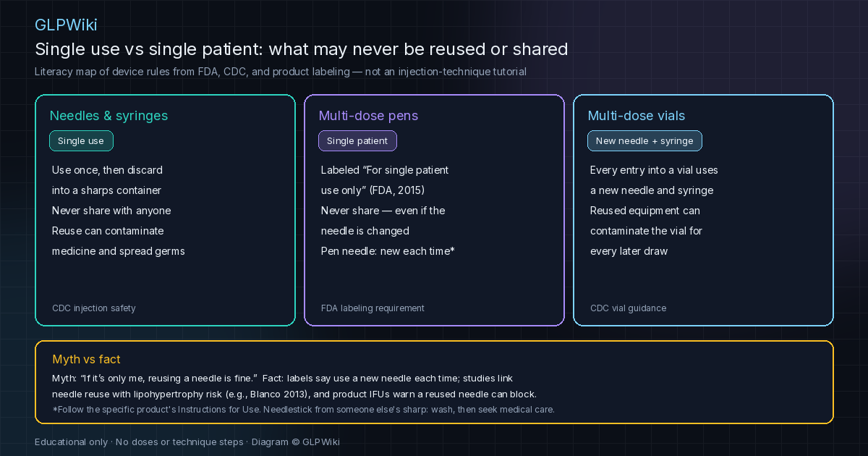Click the subtitle 'Literacy map of device rules'
The width and height of the screenshot is (868, 456).
tap(280, 72)
